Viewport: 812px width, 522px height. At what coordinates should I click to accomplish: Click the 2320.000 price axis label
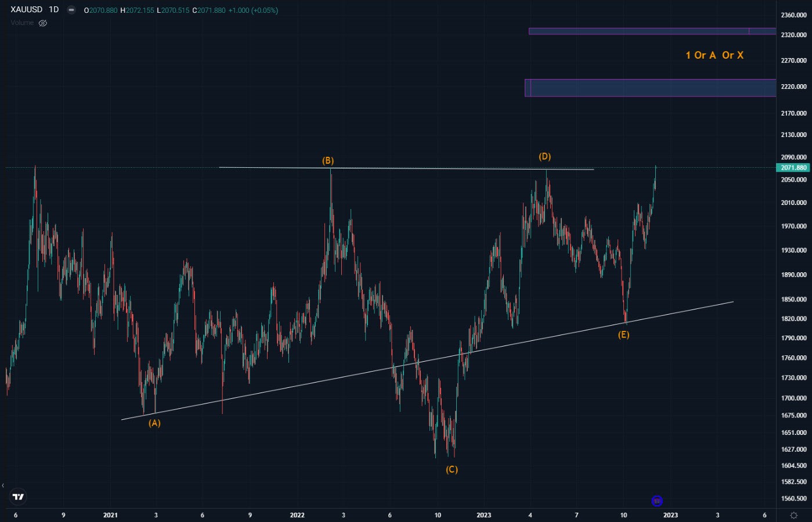793,35
